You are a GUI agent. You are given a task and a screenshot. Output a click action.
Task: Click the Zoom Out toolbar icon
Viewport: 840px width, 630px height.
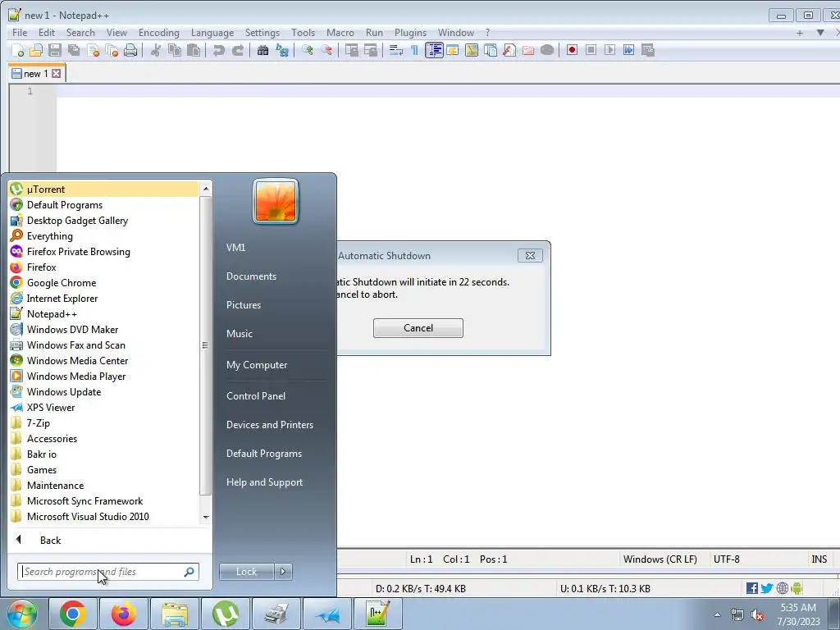(326, 50)
